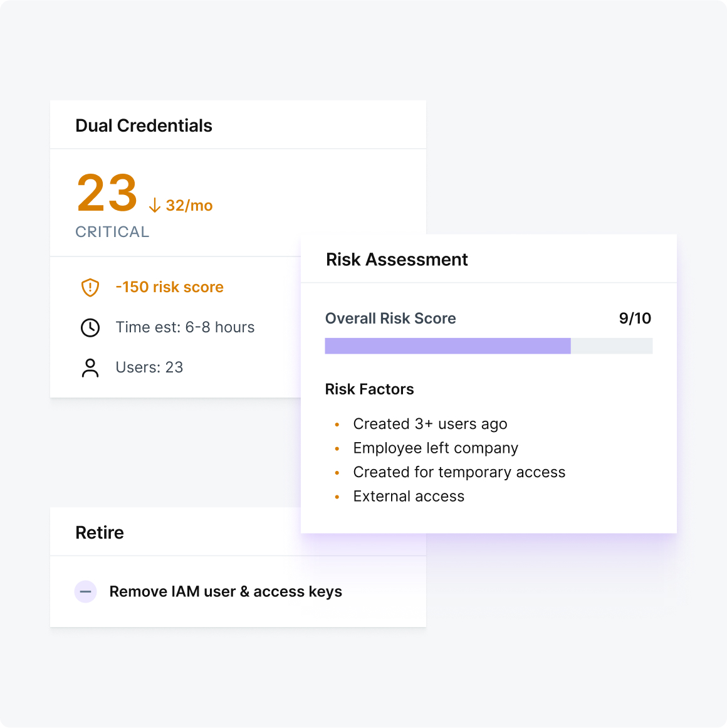Click the clock time estimate icon

click(x=90, y=327)
